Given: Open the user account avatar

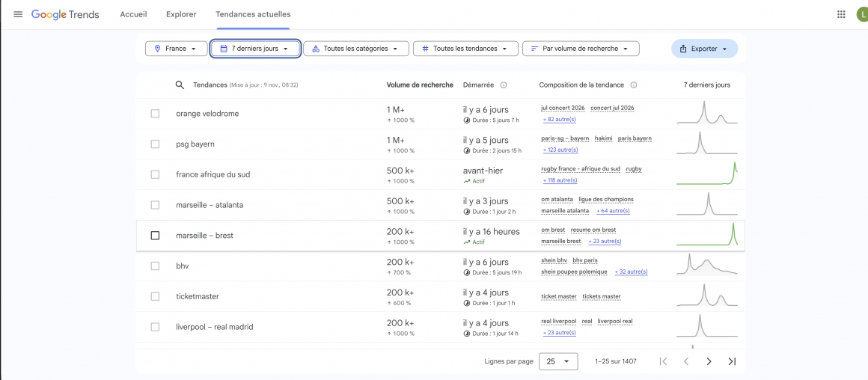Looking at the screenshot, I should click(x=863, y=14).
